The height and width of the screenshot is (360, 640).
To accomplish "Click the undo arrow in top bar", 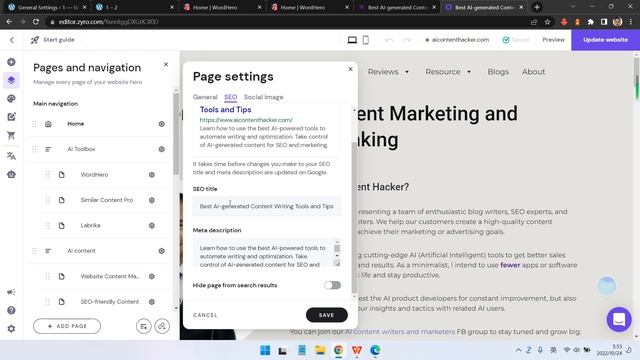I will coord(389,40).
